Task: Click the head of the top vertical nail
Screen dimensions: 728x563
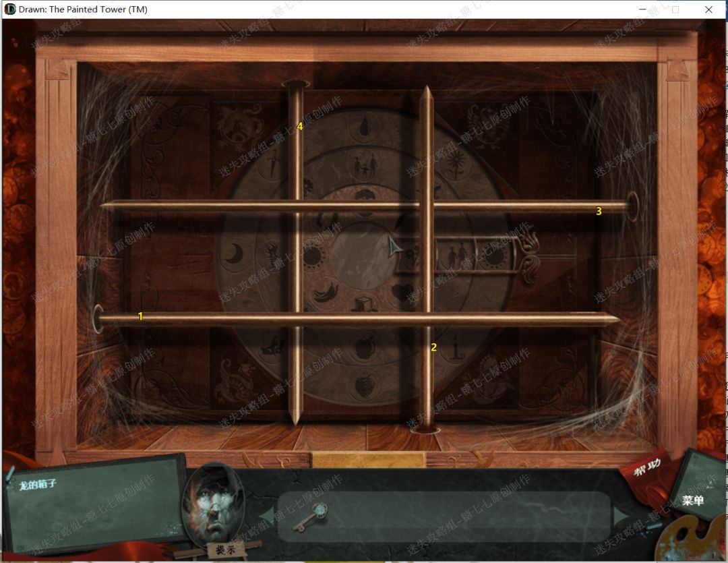Action: pos(295,84)
